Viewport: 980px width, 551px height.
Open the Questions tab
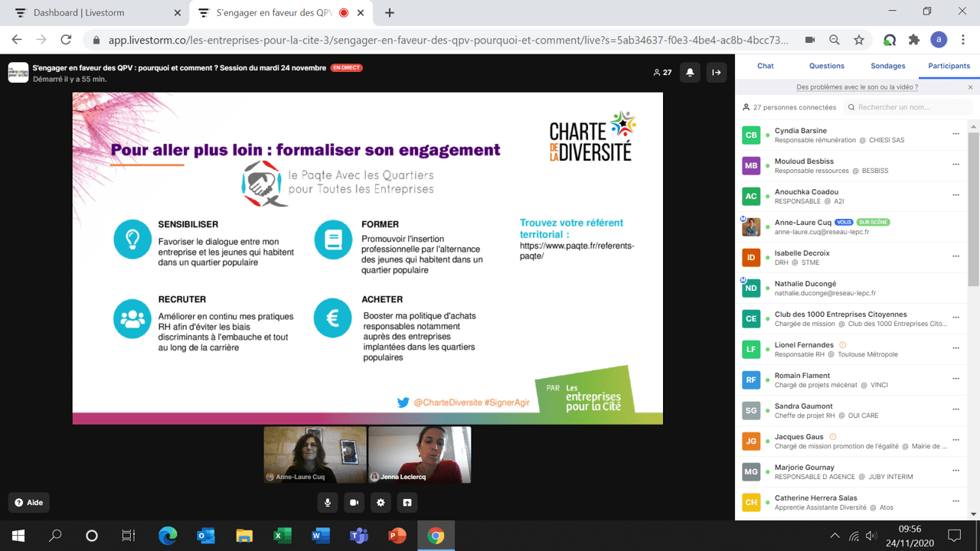pos(827,66)
